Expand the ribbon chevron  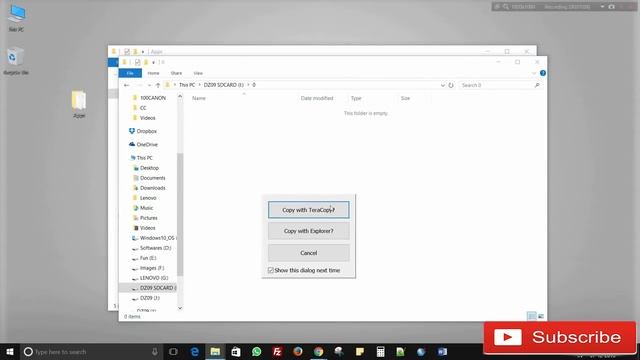pos(534,73)
